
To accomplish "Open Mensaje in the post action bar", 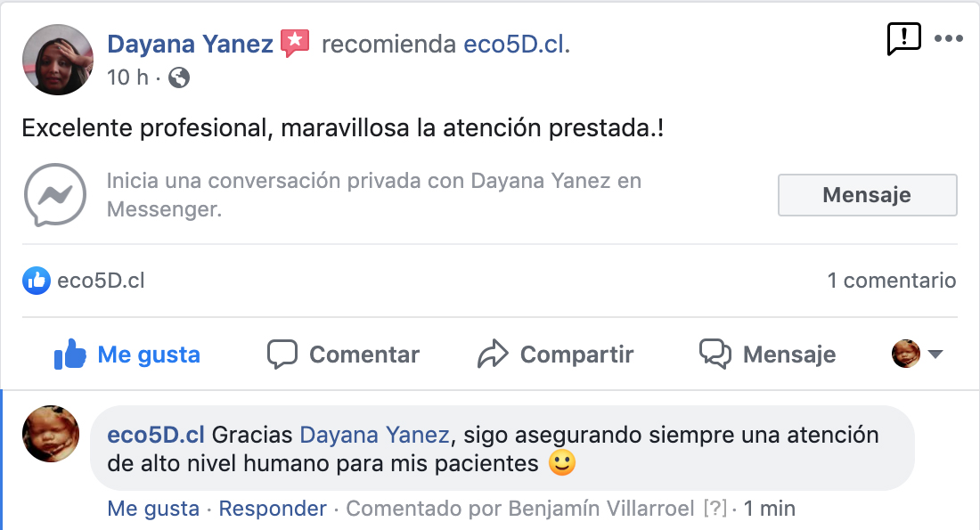I will point(767,354).
